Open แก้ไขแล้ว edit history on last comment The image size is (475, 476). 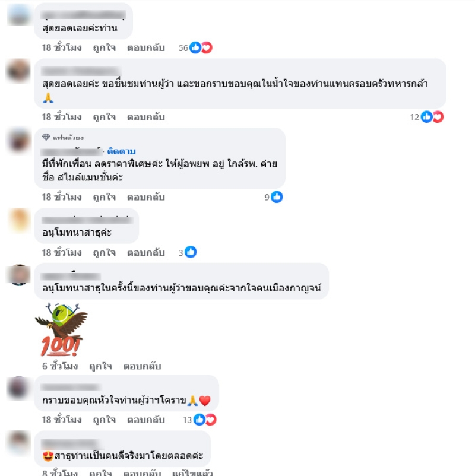pos(192,472)
